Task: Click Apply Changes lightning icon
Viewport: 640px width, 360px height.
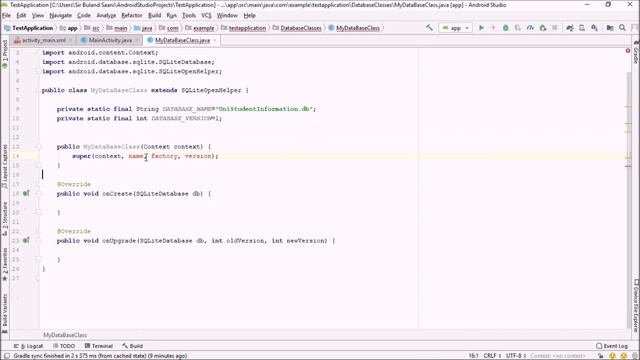Action: coord(493,28)
